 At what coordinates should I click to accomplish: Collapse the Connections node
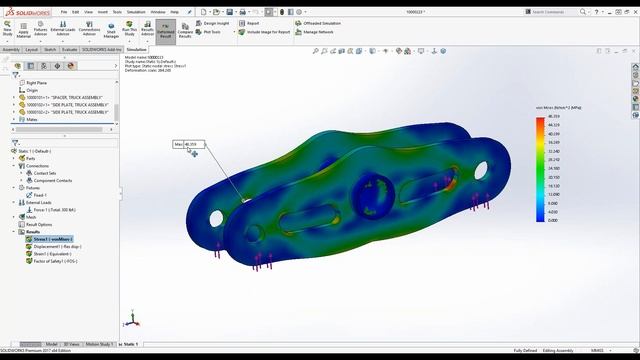coord(14,166)
